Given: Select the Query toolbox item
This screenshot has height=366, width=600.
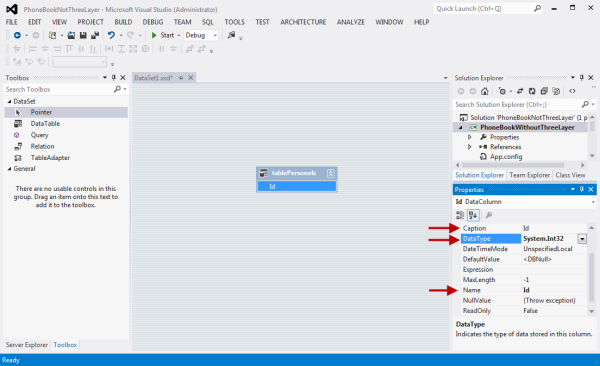Looking at the screenshot, I should click(66, 135).
